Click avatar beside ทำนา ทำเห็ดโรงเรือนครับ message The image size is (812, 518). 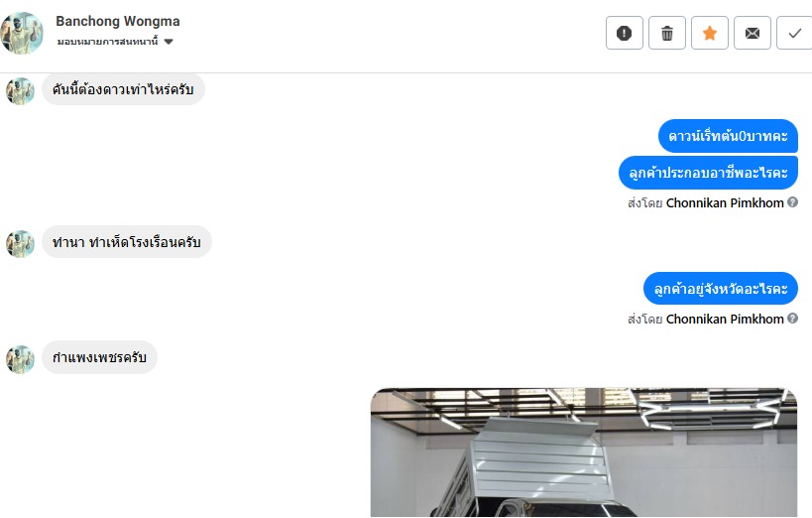[x=20, y=243]
